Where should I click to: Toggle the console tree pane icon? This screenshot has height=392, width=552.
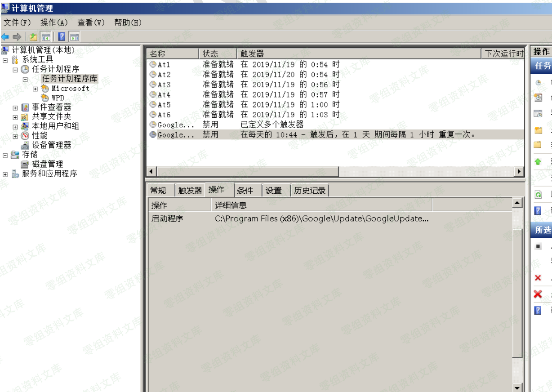[45, 37]
